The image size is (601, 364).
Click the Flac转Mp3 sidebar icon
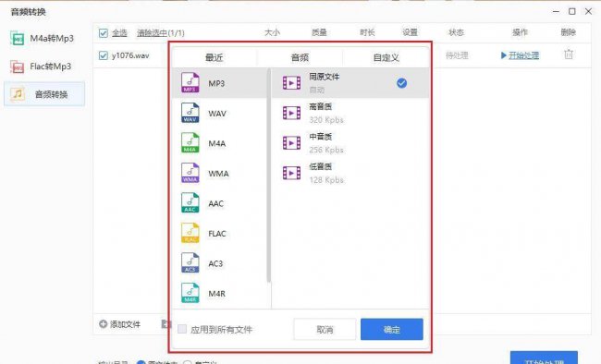click(x=18, y=67)
